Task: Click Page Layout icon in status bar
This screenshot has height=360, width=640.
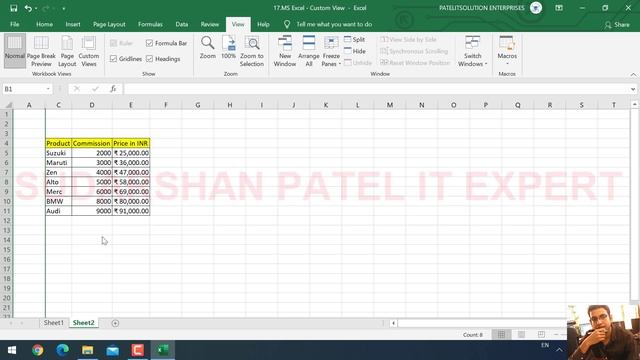Action: [521, 335]
